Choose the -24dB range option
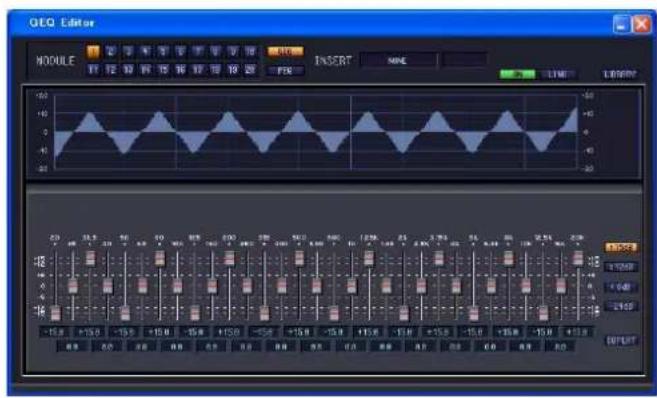 coord(621,306)
